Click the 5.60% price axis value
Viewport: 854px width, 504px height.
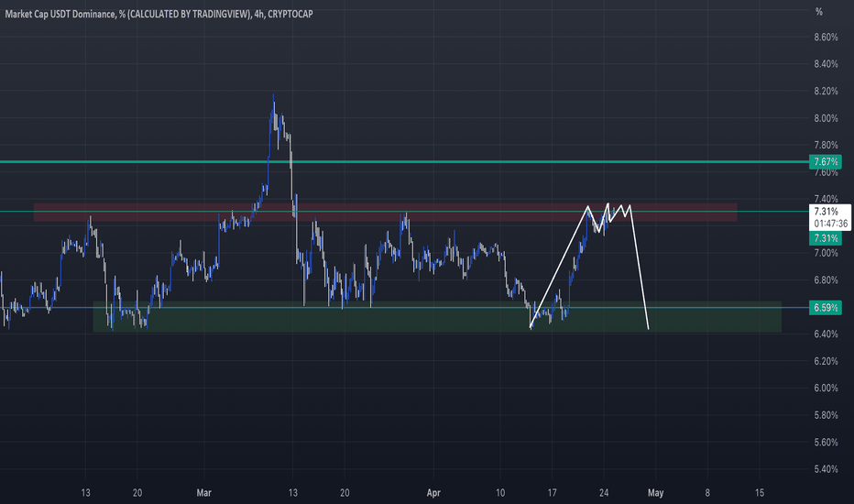(x=826, y=442)
